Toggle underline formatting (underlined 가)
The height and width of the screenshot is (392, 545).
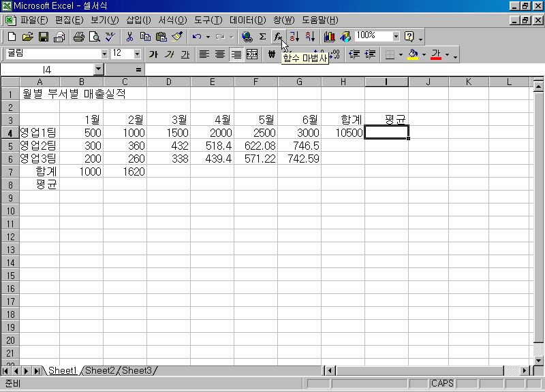click(x=185, y=54)
